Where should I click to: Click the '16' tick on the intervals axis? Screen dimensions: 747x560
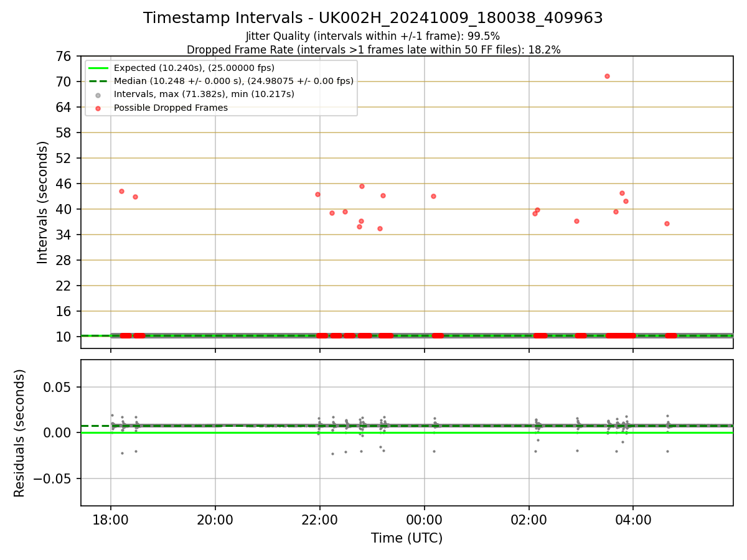pyautogui.click(x=65, y=311)
